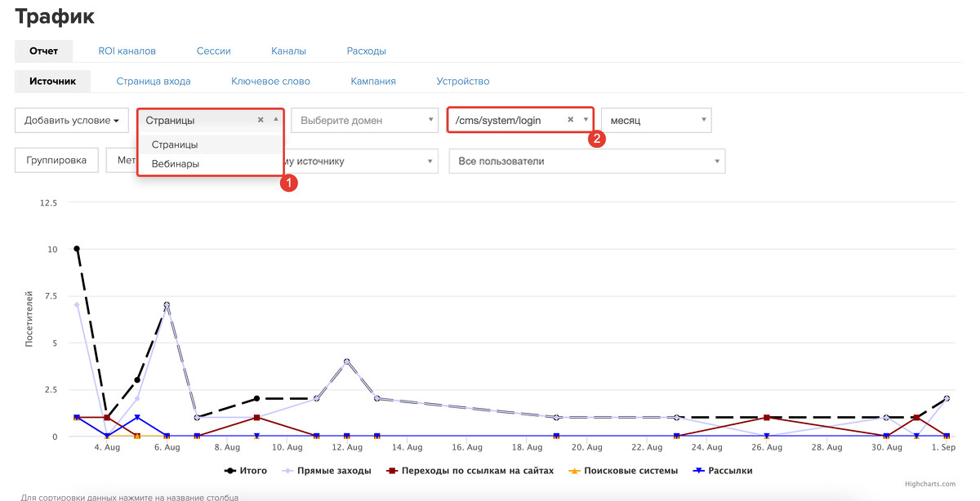Image resolution: width=980 pixels, height=501 pixels.
Task: Open the Добавить условие dropdown button
Action: click(x=72, y=120)
